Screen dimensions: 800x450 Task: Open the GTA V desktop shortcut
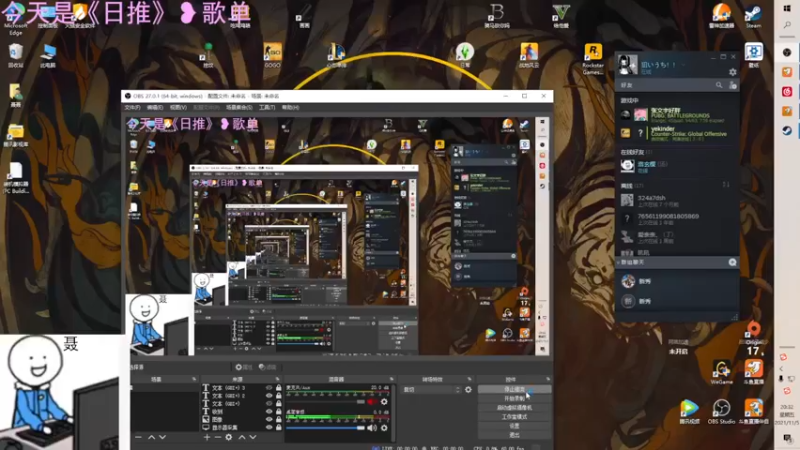tap(561, 16)
